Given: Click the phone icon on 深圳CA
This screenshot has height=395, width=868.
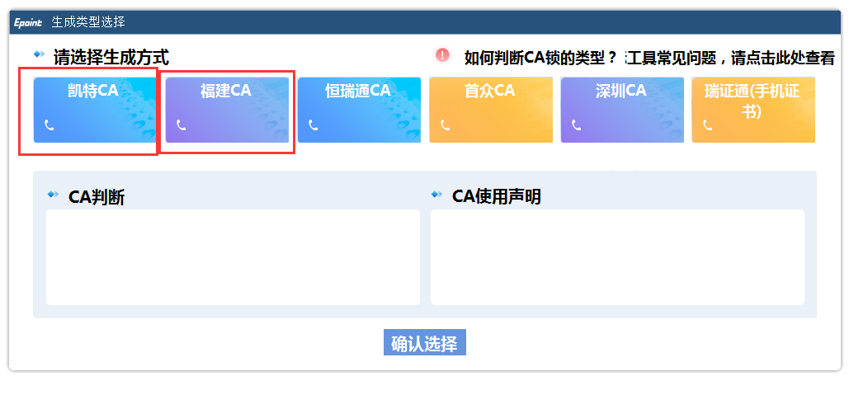Looking at the screenshot, I should pyautogui.click(x=576, y=125).
